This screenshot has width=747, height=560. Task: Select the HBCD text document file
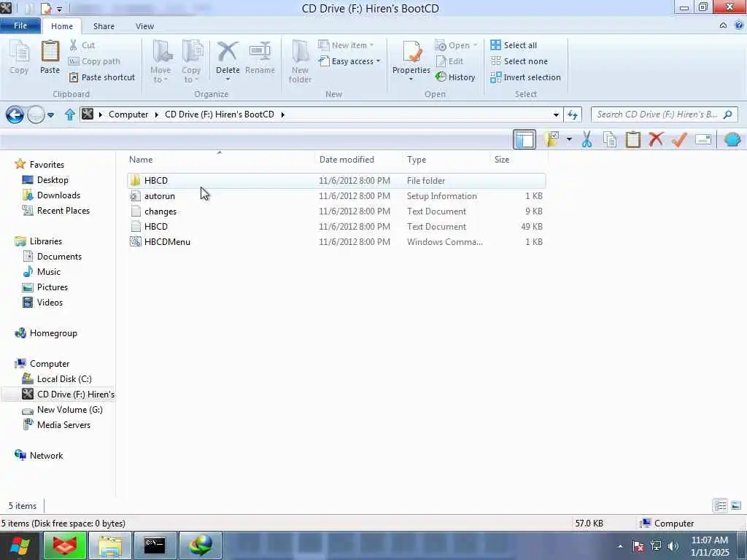(x=336, y=226)
